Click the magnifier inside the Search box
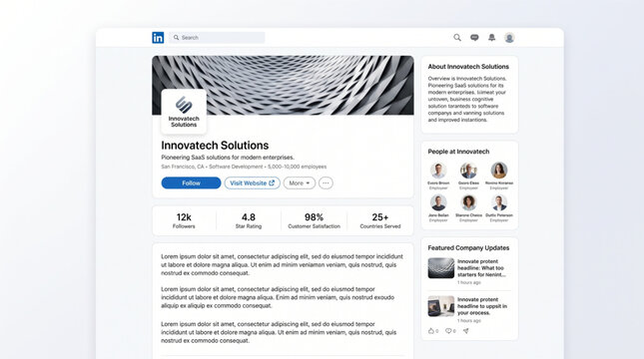The width and height of the screenshot is (644, 359). pyautogui.click(x=176, y=38)
